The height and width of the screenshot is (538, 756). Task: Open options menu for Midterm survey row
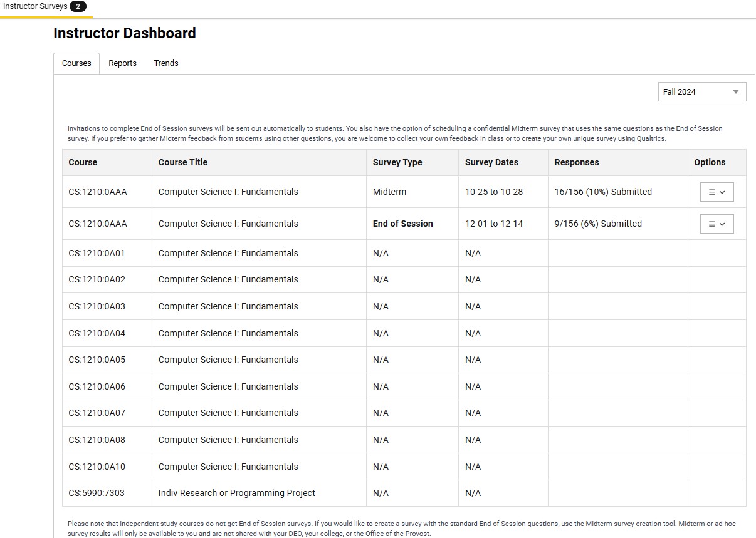point(717,192)
